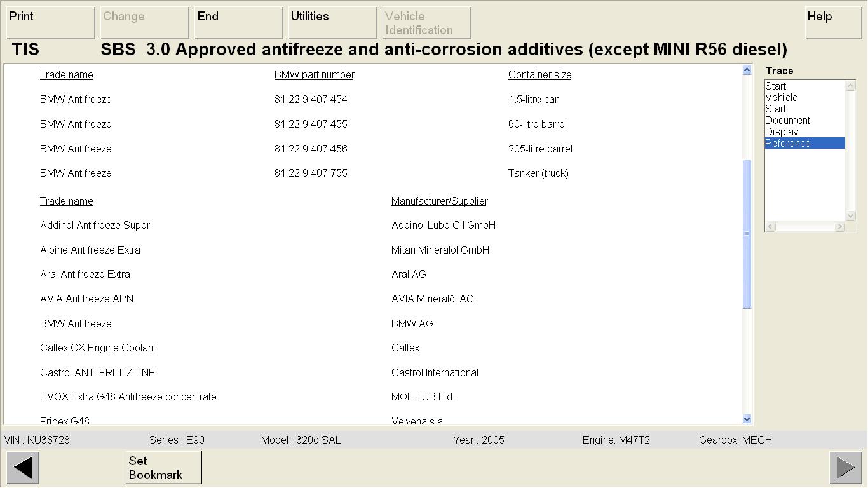Select Reference in the Trace list
The height and width of the screenshot is (488, 868).
click(788, 144)
